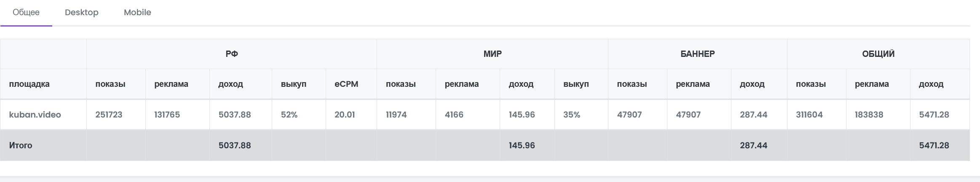Select the Общее tab
The image size is (980, 182).
click(x=26, y=13)
